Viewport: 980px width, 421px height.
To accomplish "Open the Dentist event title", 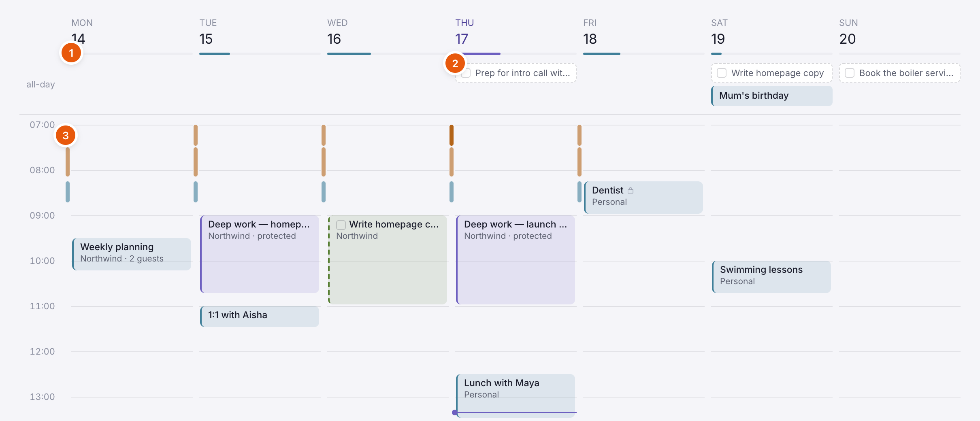I will coord(607,190).
